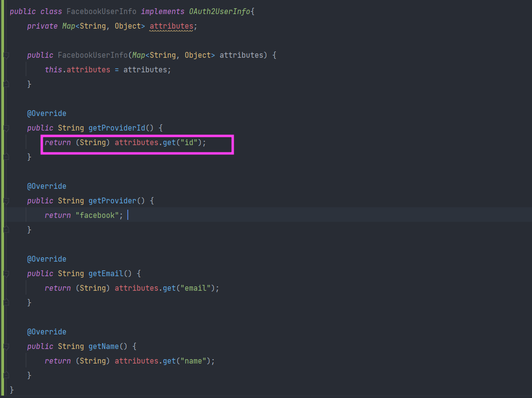
Task: Click @Override annotation above getEmail
Action: point(47,259)
